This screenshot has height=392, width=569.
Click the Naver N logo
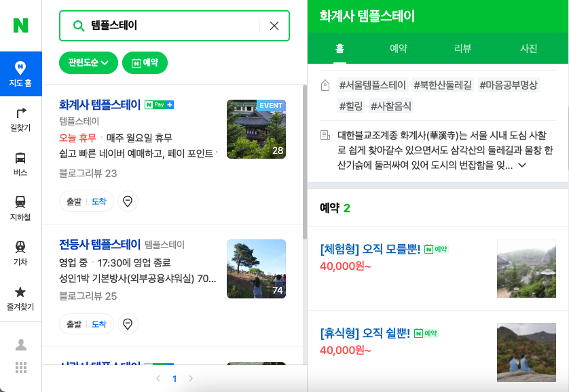pos(20,25)
